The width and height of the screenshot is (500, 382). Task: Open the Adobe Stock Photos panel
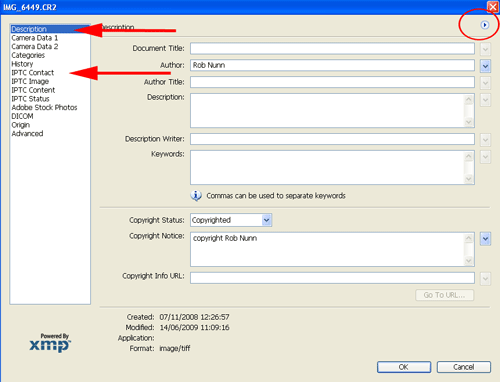tap(44, 107)
